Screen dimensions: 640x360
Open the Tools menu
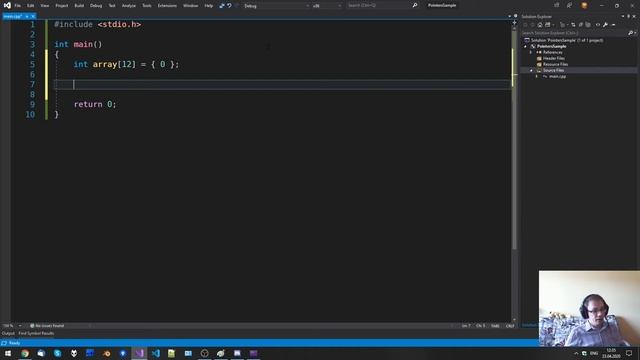(x=147, y=6)
